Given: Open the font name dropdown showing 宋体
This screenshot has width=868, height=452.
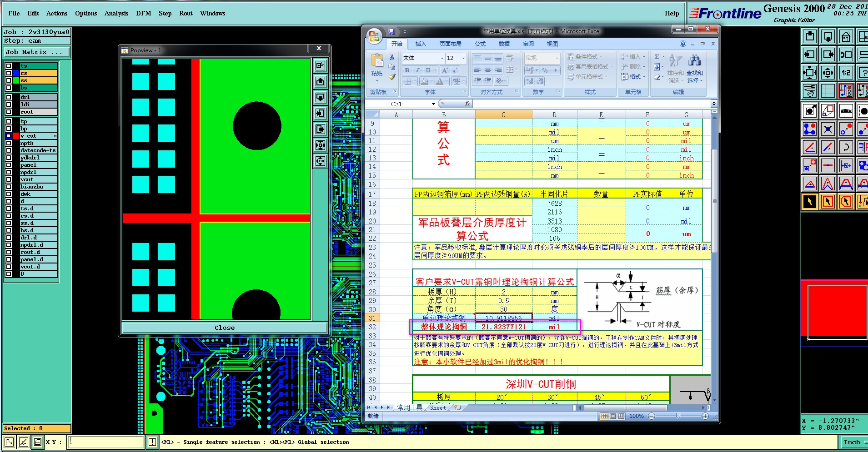Looking at the screenshot, I should [442, 58].
